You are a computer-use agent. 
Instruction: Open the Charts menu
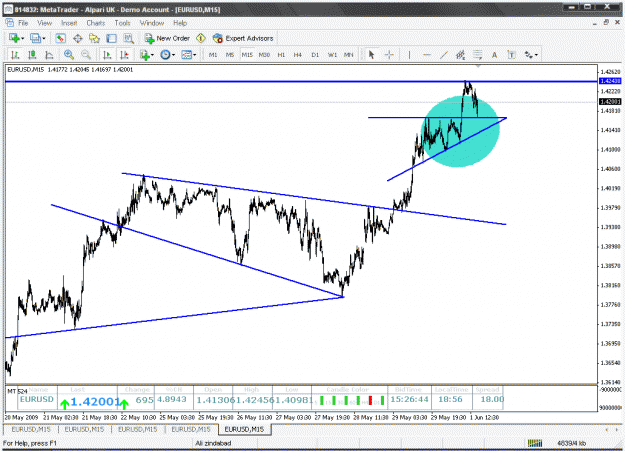[x=96, y=23]
